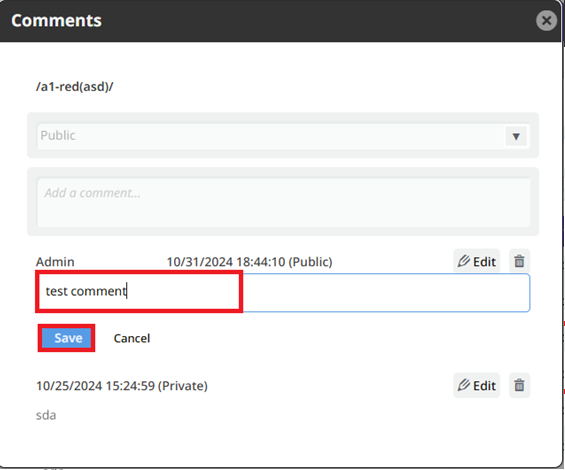The height and width of the screenshot is (470, 565).
Task: Click the 'Comments' dialog title
Action: click(x=57, y=21)
